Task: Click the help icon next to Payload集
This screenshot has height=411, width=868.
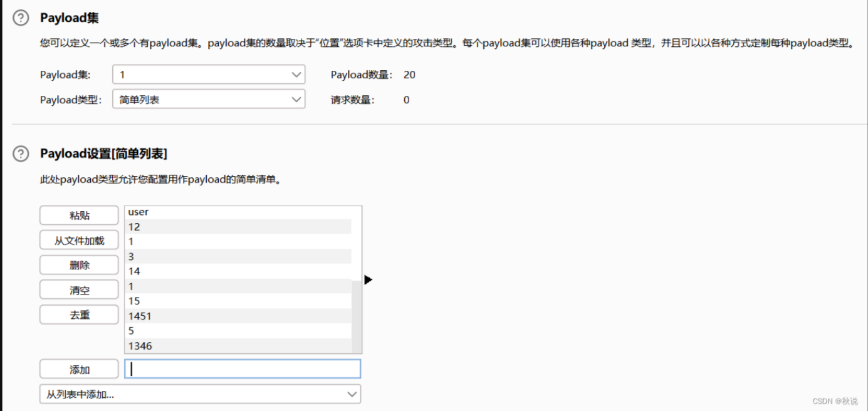Action: click(x=21, y=18)
